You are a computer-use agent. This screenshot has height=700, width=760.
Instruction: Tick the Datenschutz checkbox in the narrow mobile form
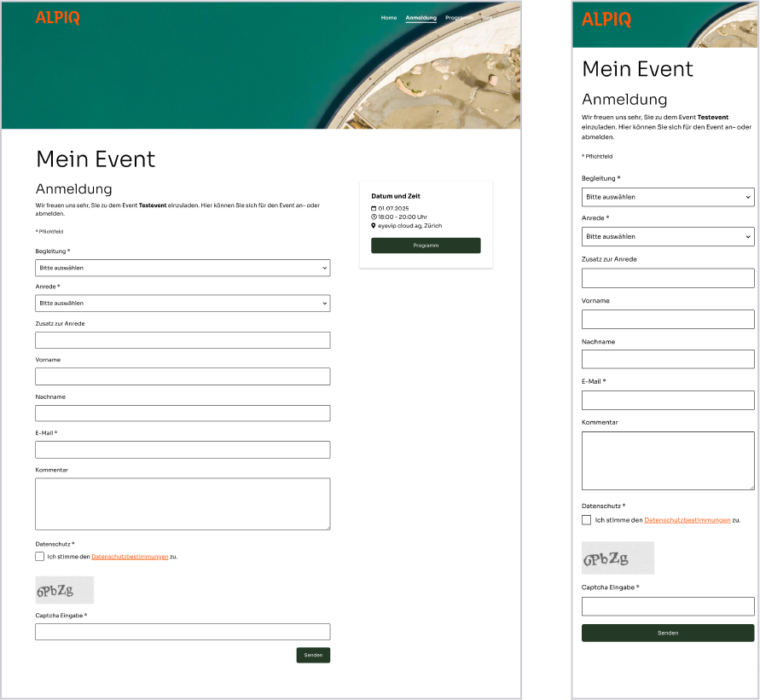[586, 519]
